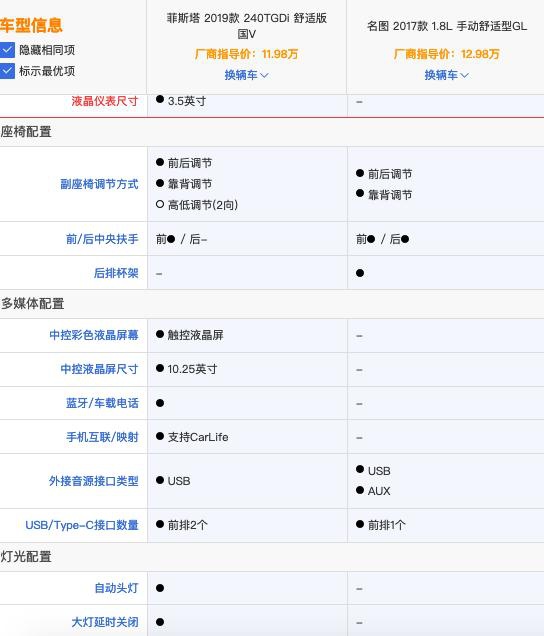Click the 手机互联/映射 label

pos(102,437)
